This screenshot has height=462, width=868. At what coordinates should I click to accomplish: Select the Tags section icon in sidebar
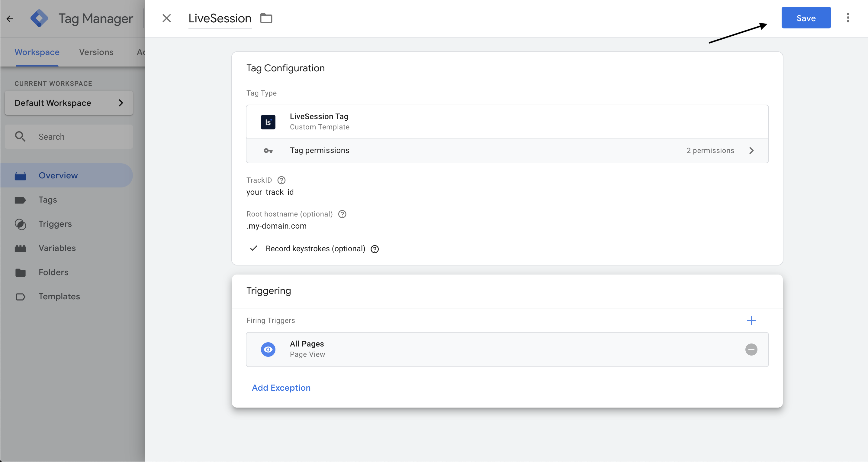tap(21, 200)
